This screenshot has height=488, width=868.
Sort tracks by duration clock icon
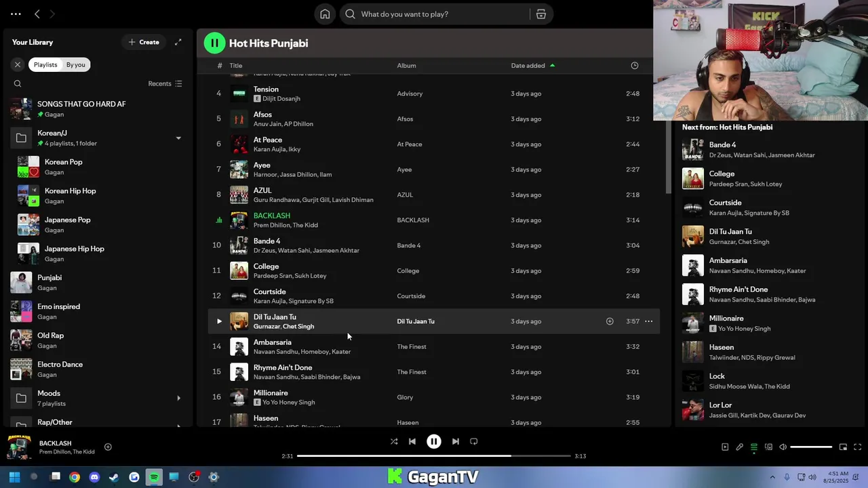pyautogui.click(x=635, y=66)
